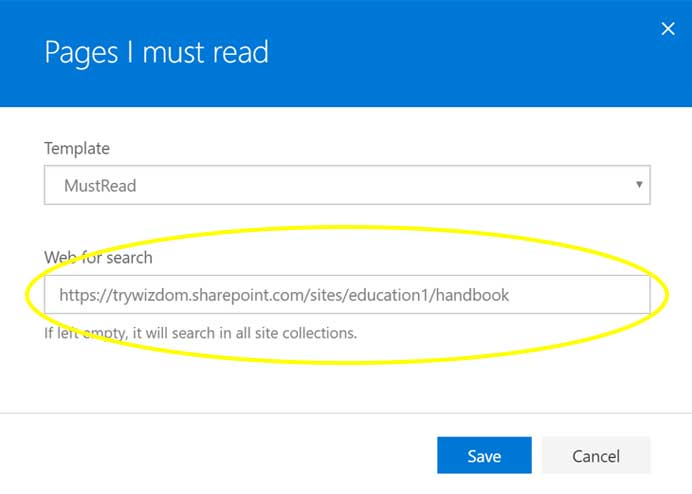Click the 'Pages I must read' heading
This screenshot has height=494, width=692.
[156, 53]
